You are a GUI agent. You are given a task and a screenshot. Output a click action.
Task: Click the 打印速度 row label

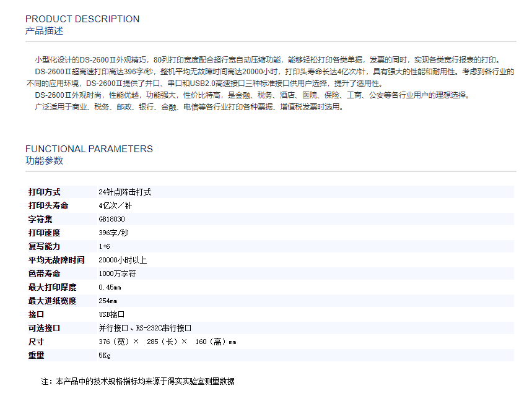[x=44, y=233]
